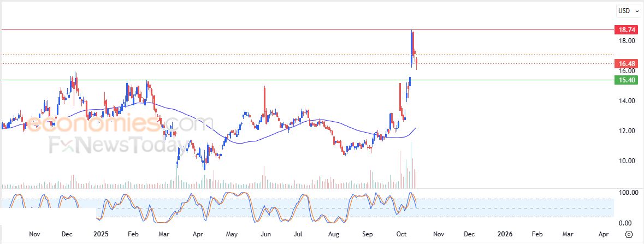The width and height of the screenshot is (644, 244).
Task: Click the FxNewsToday watermark logo
Action: click(x=115, y=146)
